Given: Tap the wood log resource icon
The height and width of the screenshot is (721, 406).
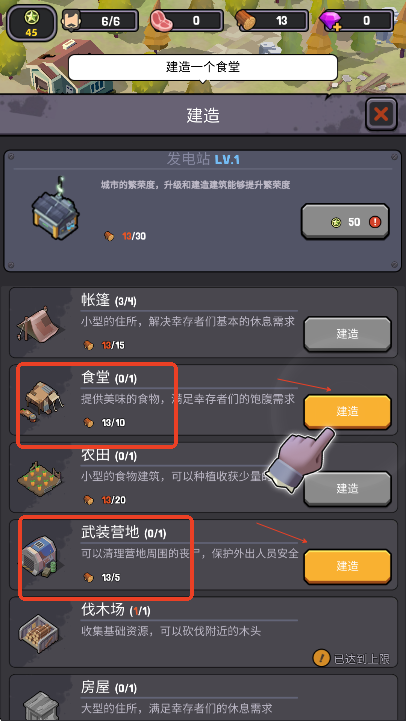Looking at the screenshot, I should pyautogui.click(x=246, y=21).
